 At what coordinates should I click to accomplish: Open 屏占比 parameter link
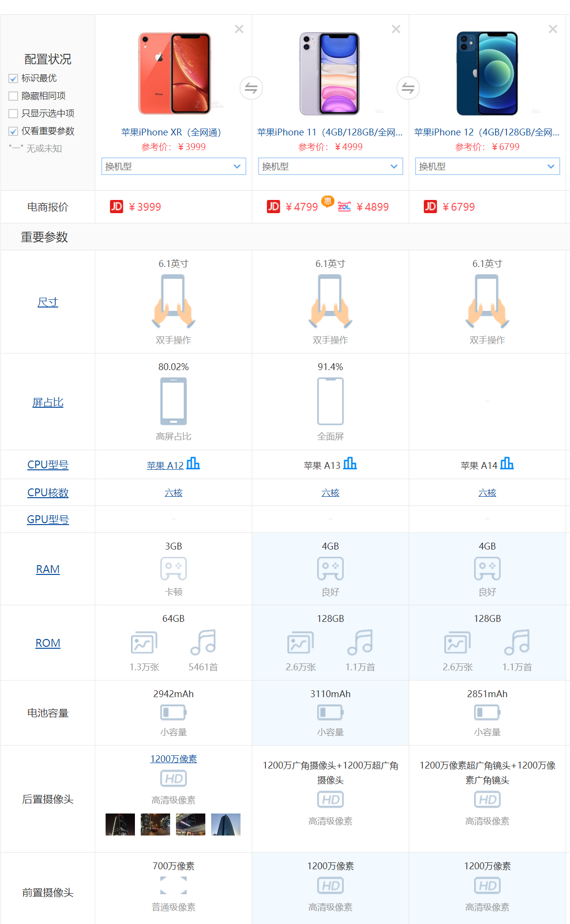(48, 402)
